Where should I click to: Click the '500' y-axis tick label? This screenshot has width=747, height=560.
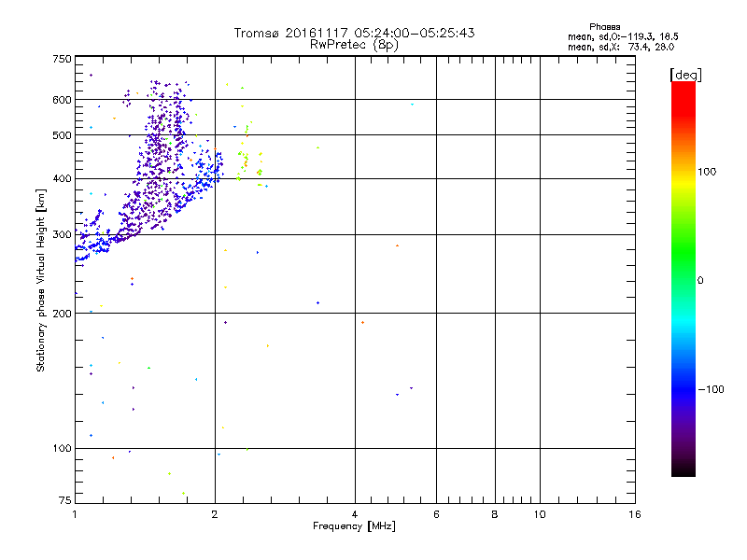point(62,135)
